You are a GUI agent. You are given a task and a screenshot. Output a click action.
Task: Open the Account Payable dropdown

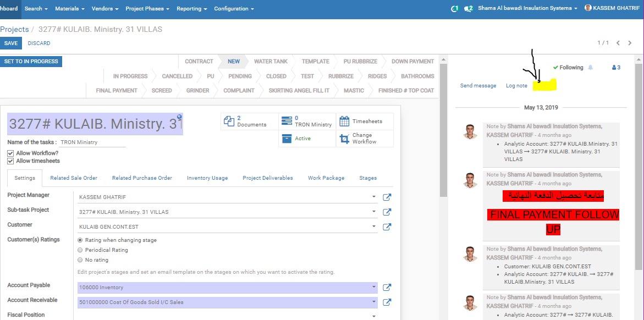click(x=374, y=287)
